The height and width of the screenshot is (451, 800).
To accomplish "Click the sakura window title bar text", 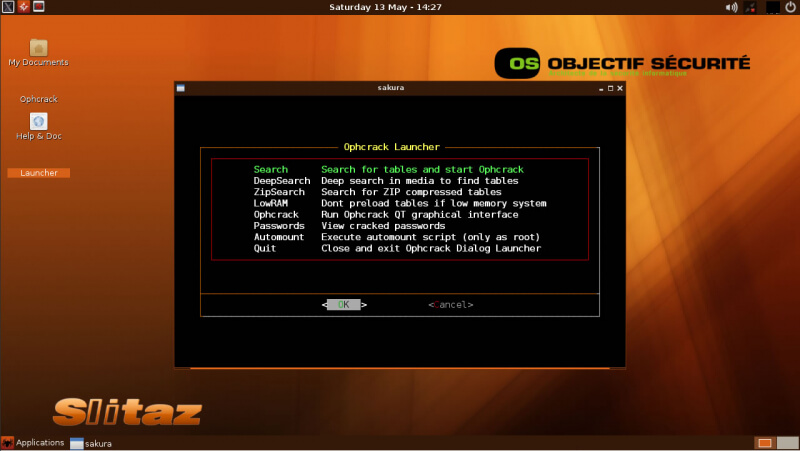I will coord(391,88).
